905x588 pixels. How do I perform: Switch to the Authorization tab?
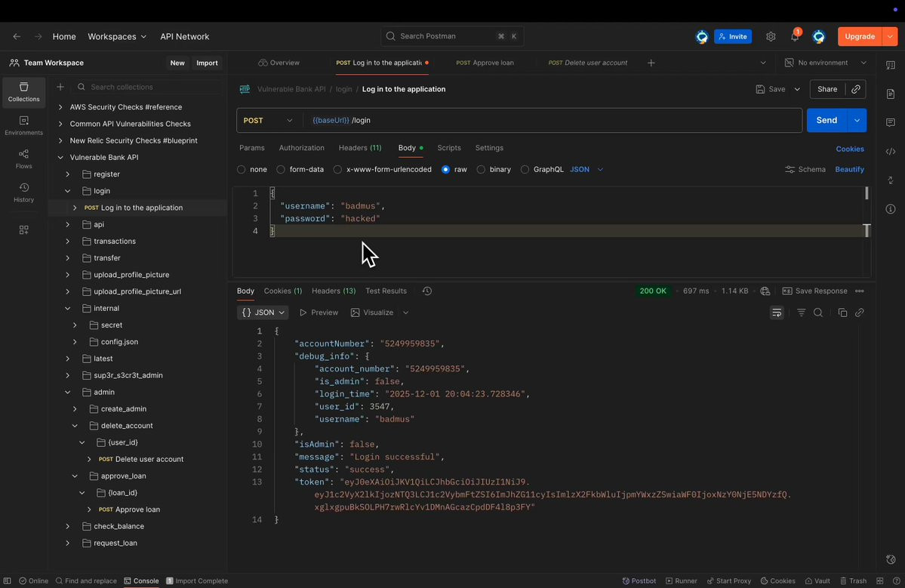(301, 148)
